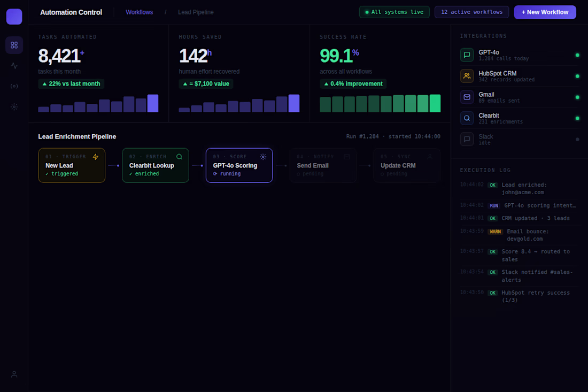588x392 pixels.
Task: Click log entry HubSpot retry success
Action: click(520, 296)
